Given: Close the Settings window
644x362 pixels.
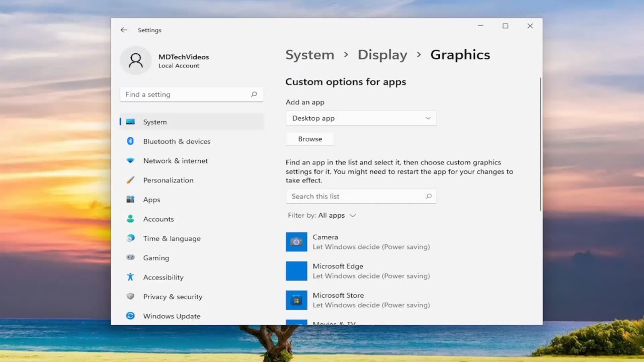Looking at the screenshot, I should pyautogui.click(x=530, y=26).
